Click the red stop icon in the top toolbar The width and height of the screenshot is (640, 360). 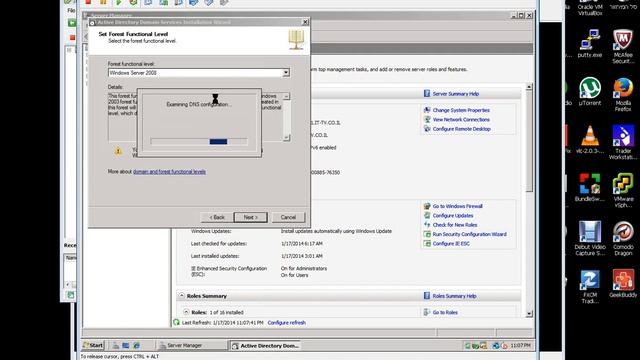tap(88, 2)
